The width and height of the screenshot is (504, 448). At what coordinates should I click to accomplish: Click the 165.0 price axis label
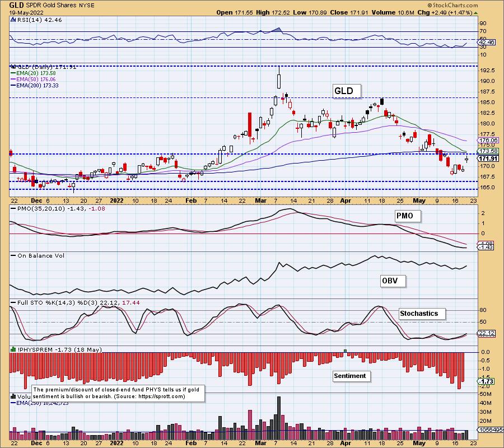click(x=487, y=188)
